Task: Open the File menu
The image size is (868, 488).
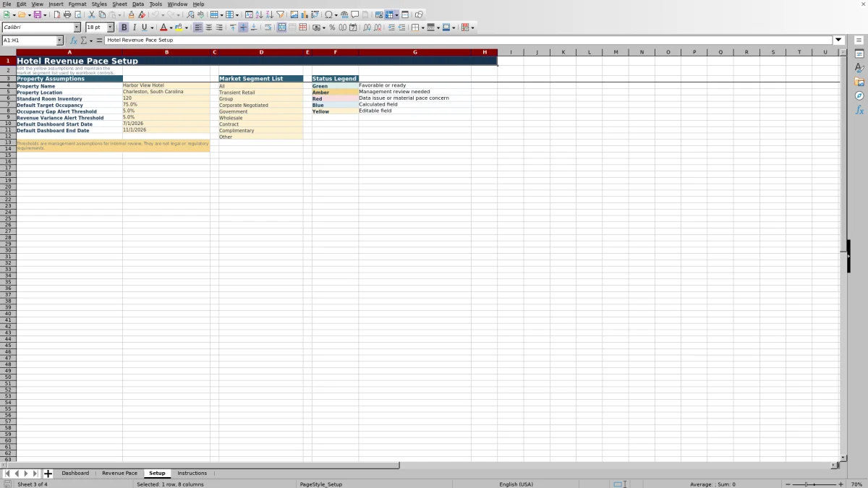Action: (7, 4)
